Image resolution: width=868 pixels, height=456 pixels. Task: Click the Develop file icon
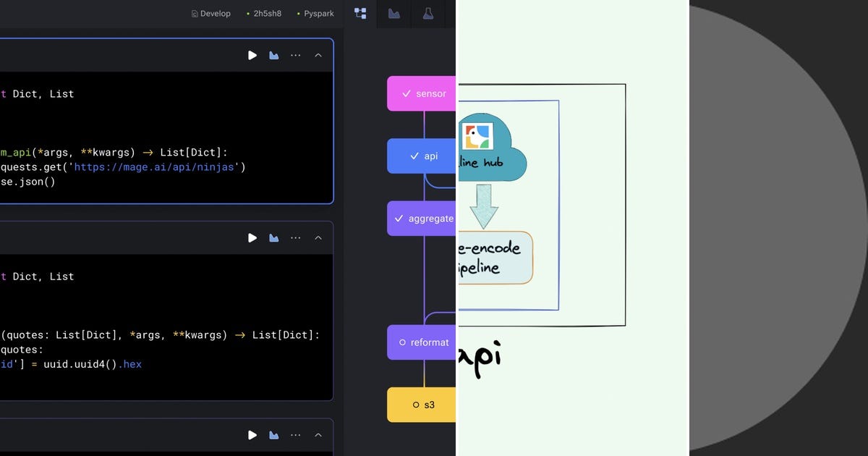click(x=194, y=13)
